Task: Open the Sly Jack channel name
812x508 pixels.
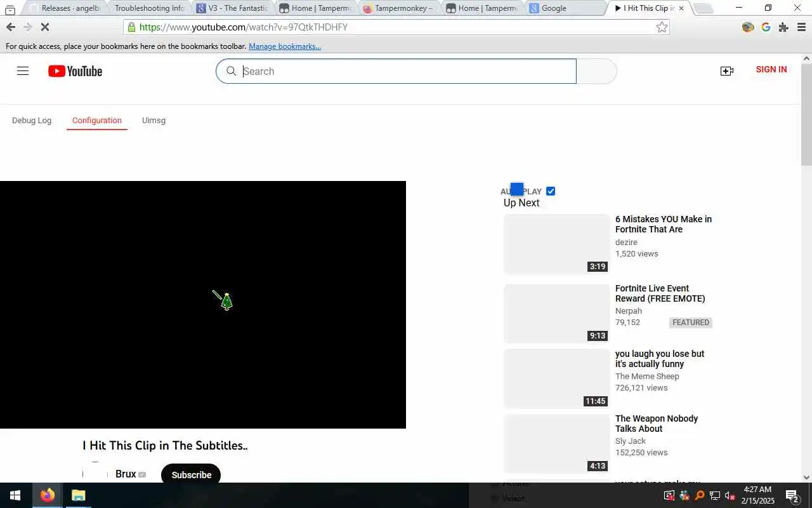Action: click(x=631, y=441)
